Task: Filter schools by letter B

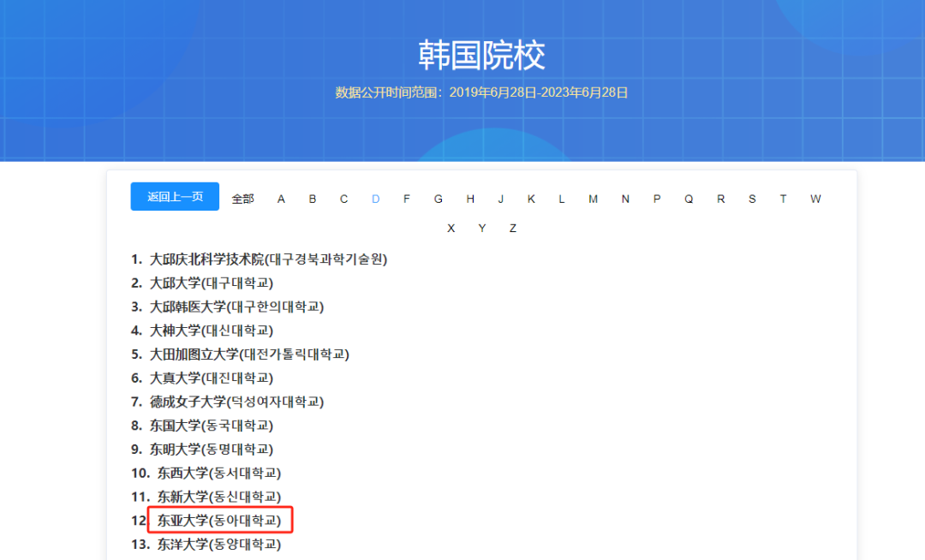Action: (313, 200)
